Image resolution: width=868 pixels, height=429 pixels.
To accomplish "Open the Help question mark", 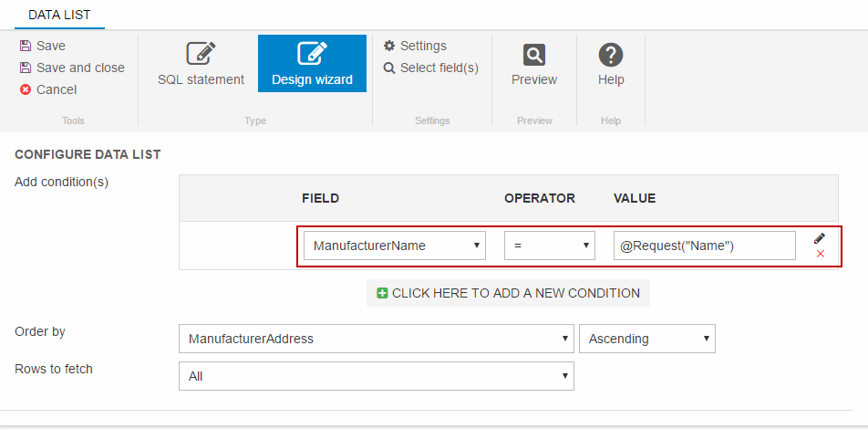I will 611,64.
